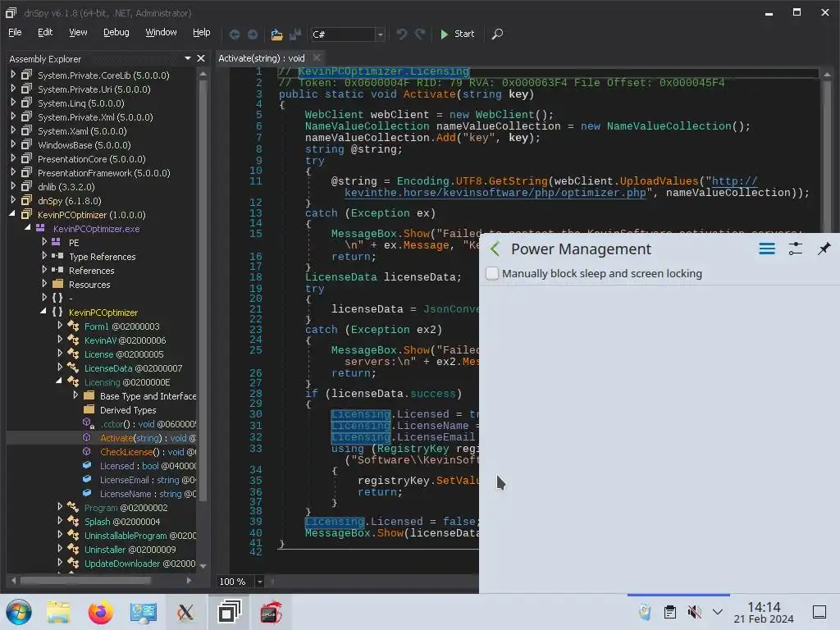Select the LicenseName : string field
Viewport: 840px width, 630px height.
click(148, 493)
